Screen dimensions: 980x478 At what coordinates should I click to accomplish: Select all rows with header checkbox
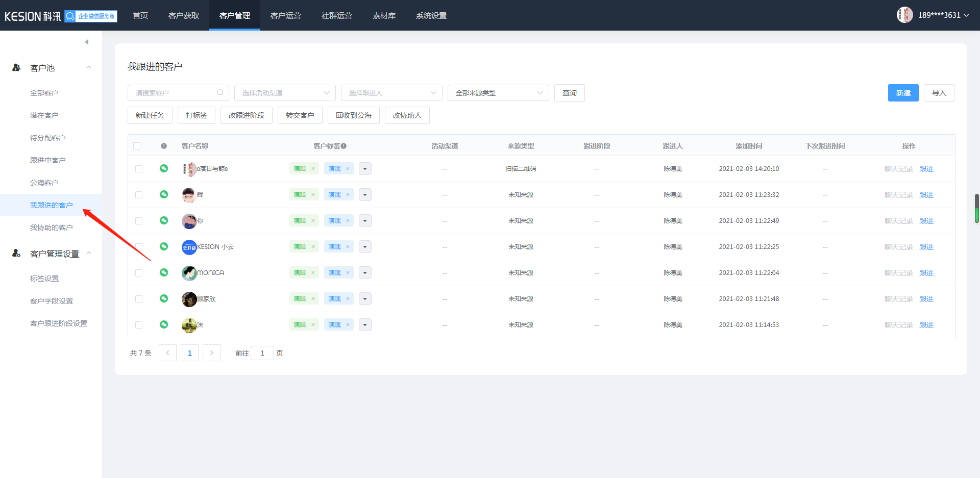tap(137, 146)
